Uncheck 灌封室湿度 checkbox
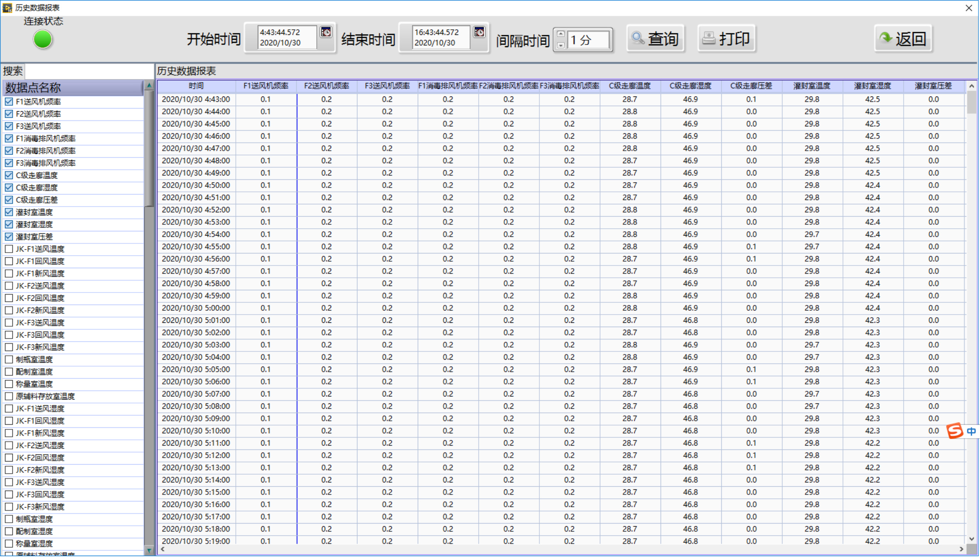Viewport: 980px width, 558px height. 9,225
